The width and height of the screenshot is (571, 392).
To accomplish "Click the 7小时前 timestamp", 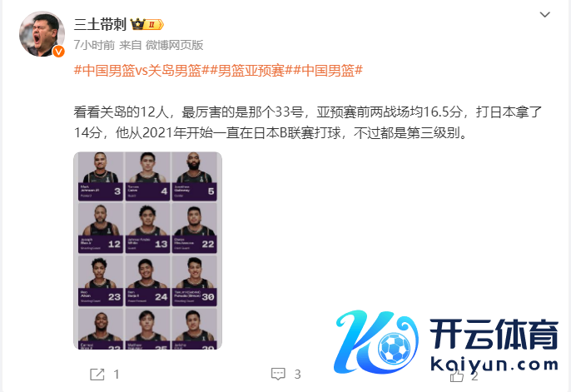I will (x=94, y=45).
